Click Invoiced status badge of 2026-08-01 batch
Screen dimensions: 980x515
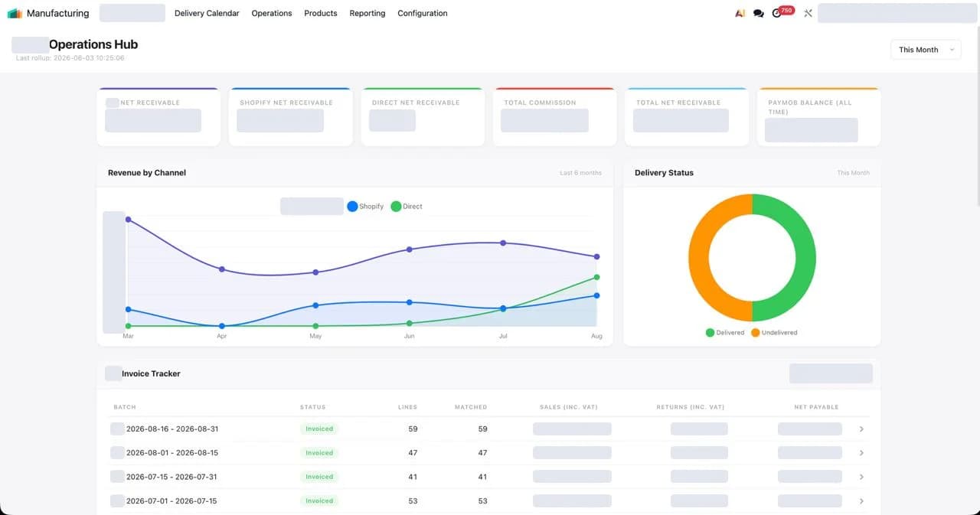click(319, 453)
